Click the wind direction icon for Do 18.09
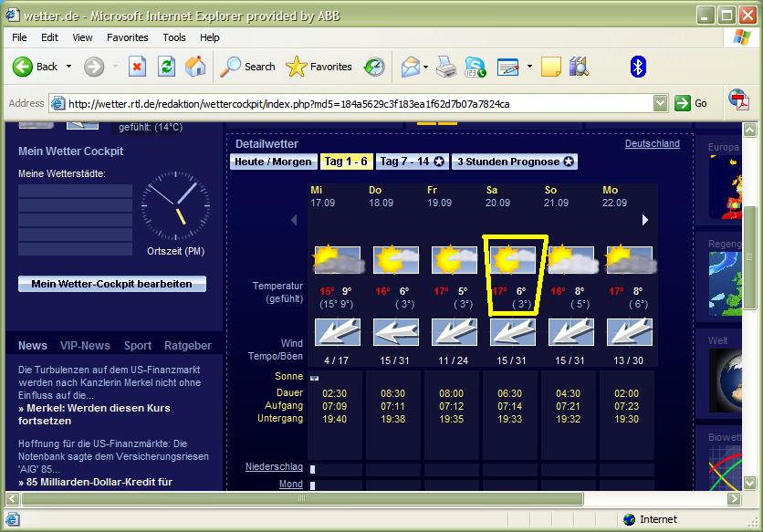The image size is (763, 532). point(396,332)
